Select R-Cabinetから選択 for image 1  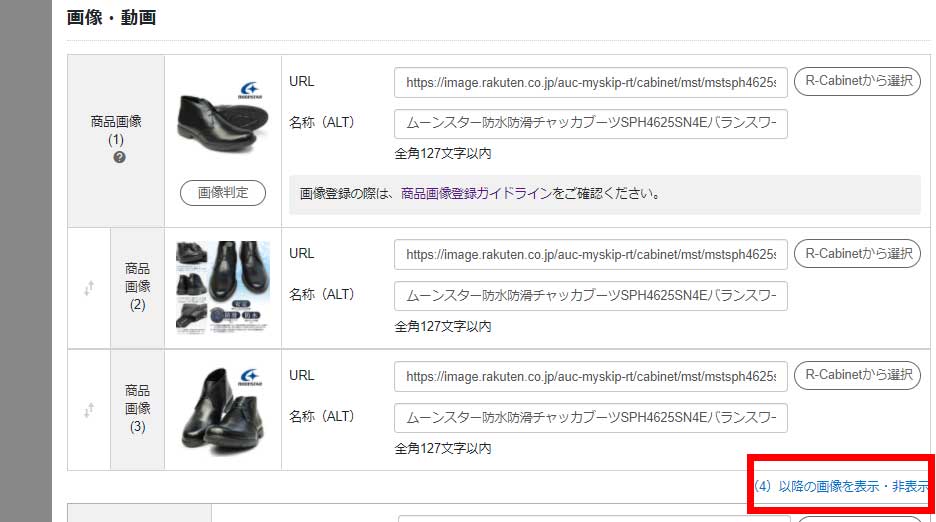tap(857, 81)
